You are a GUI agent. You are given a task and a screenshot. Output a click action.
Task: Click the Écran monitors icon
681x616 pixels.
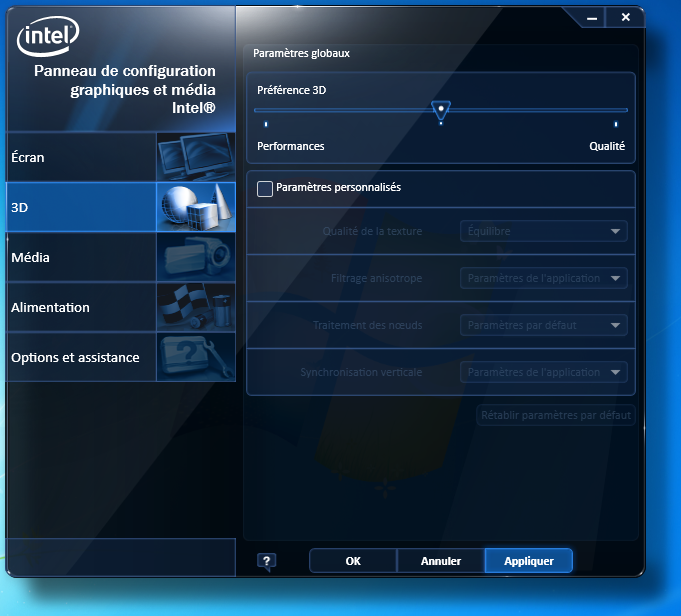pos(196,157)
